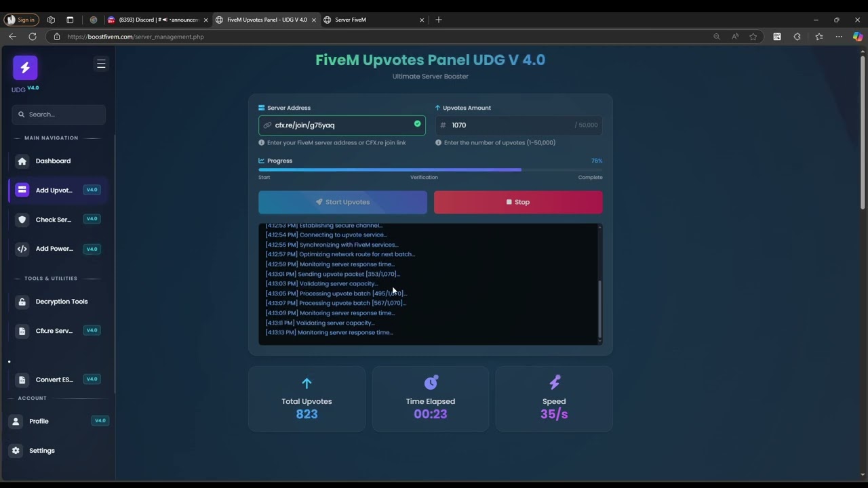
Task: Click the browser Favorites toolbar icon
Action: (x=819, y=37)
